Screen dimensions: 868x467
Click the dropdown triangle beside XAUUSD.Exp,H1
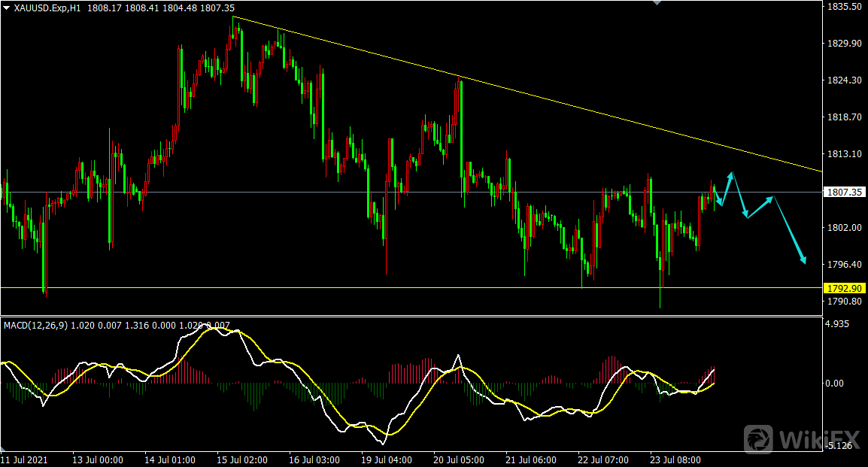(x=7, y=8)
